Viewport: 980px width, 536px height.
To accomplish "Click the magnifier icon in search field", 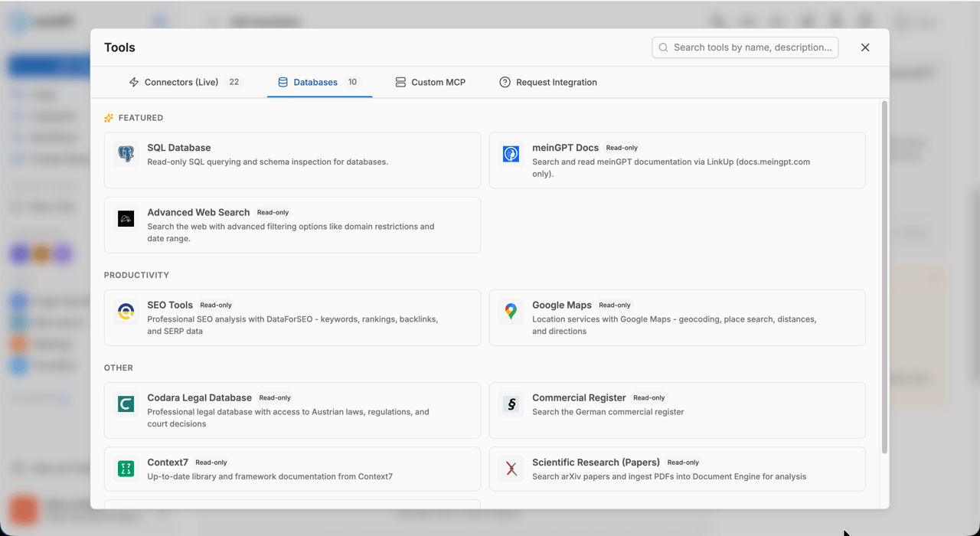I will coord(664,47).
